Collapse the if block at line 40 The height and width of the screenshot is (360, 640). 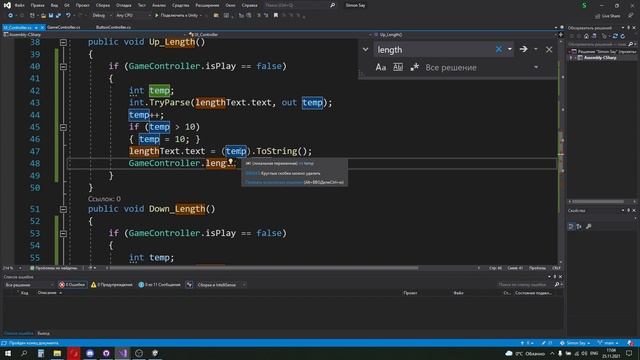pos(63,66)
